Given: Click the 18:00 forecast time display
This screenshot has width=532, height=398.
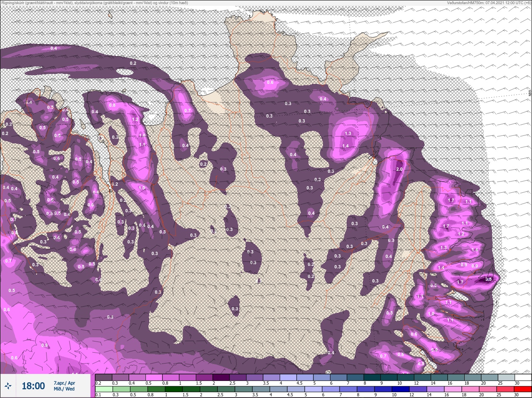Looking at the screenshot, I should coord(33,386).
